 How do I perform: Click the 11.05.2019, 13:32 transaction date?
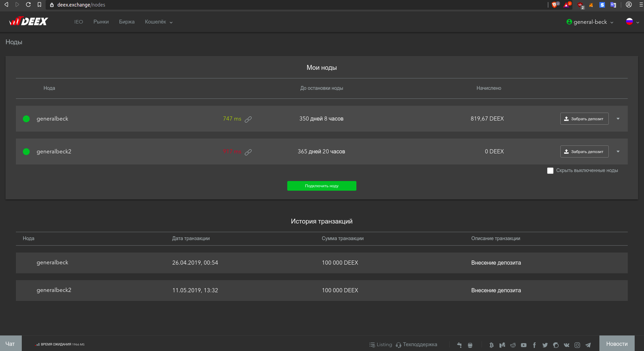click(x=195, y=291)
